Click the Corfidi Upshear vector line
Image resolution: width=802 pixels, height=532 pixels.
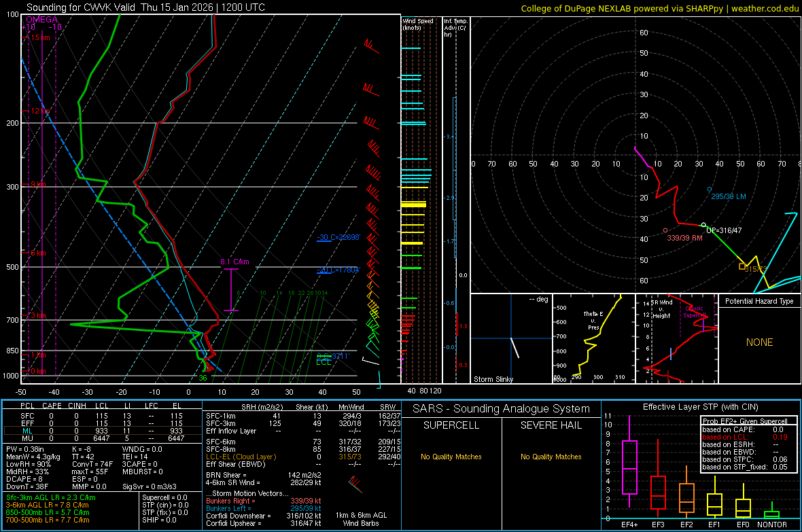click(264, 522)
